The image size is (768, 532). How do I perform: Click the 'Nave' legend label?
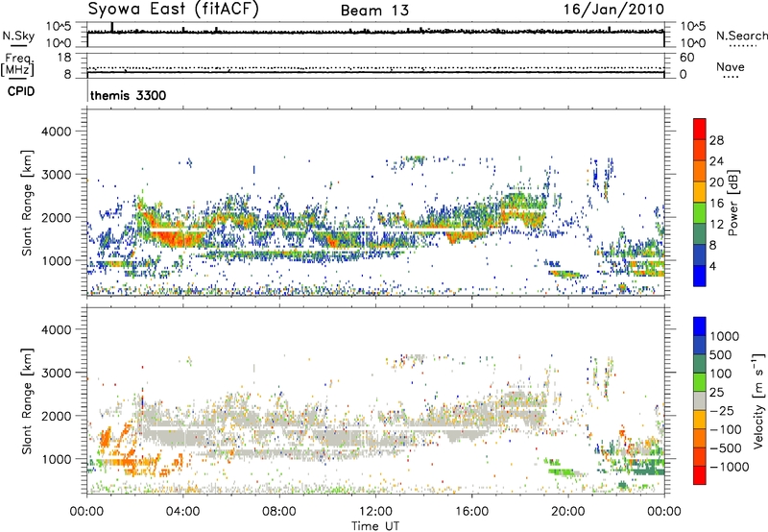pyautogui.click(x=731, y=67)
